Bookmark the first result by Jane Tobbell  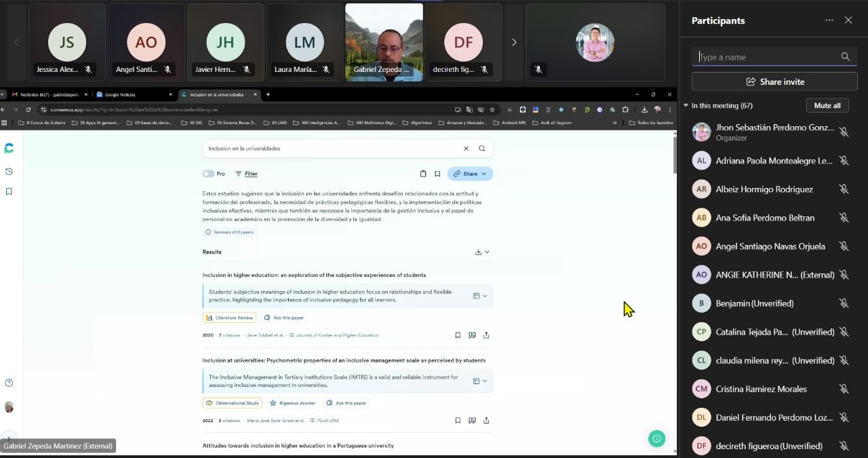coord(458,335)
